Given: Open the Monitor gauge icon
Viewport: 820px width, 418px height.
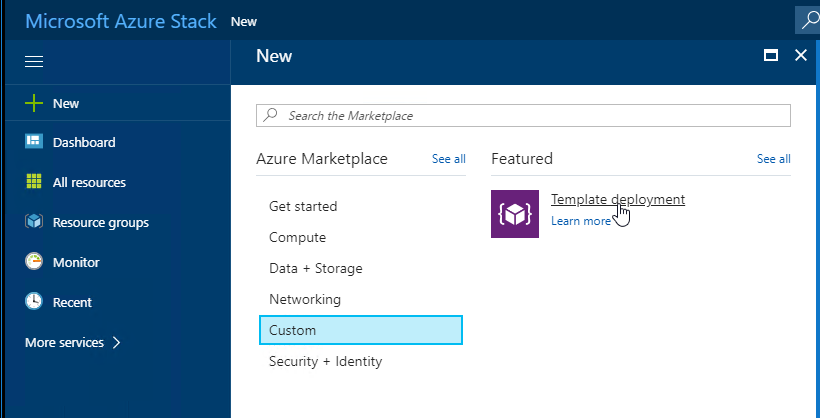Looking at the screenshot, I should [34, 262].
